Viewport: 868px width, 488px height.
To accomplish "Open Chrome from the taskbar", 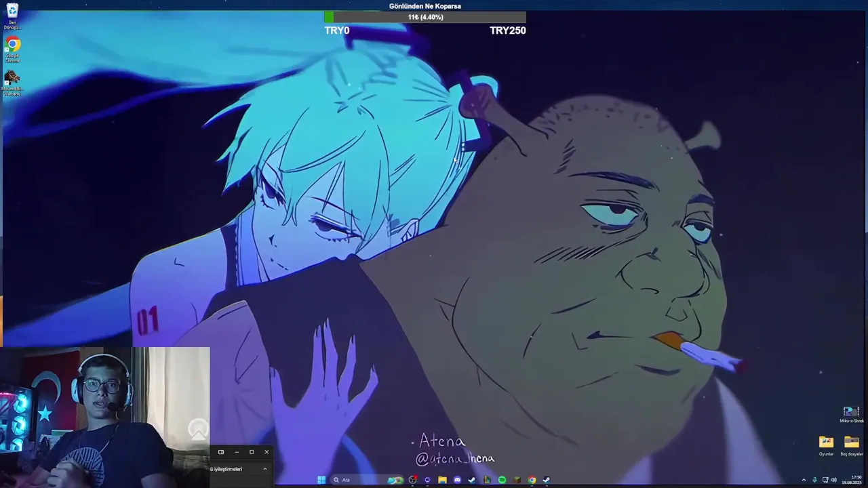I will pos(532,480).
